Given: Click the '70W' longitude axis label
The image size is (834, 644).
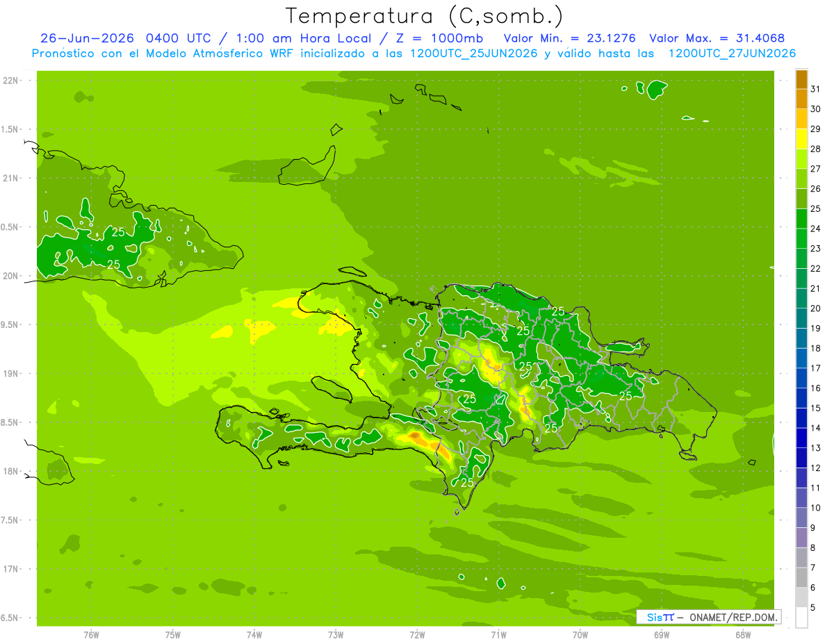Looking at the screenshot, I should (x=580, y=635).
